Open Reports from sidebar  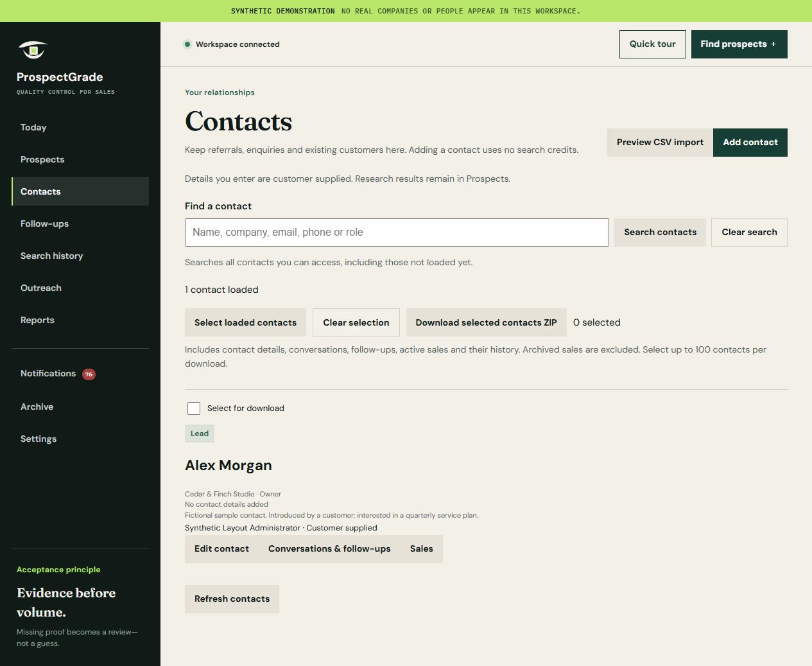pyautogui.click(x=80, y=320)
